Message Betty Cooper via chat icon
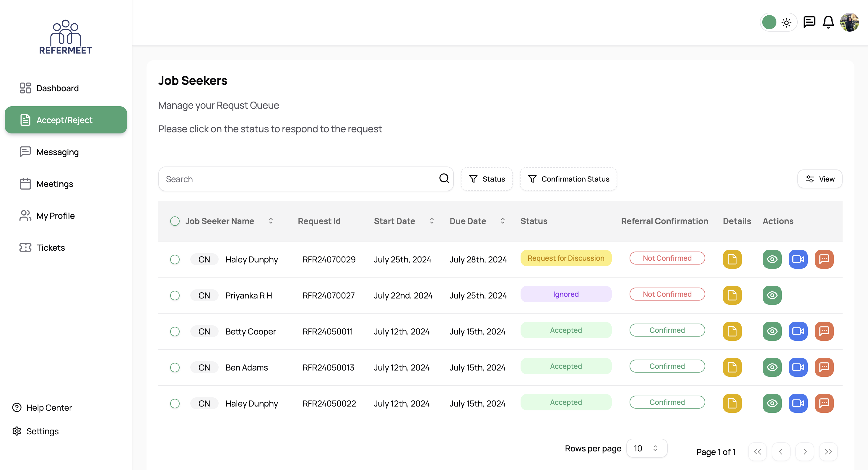The height and width of the screenshot is (470, 868). 824,331
